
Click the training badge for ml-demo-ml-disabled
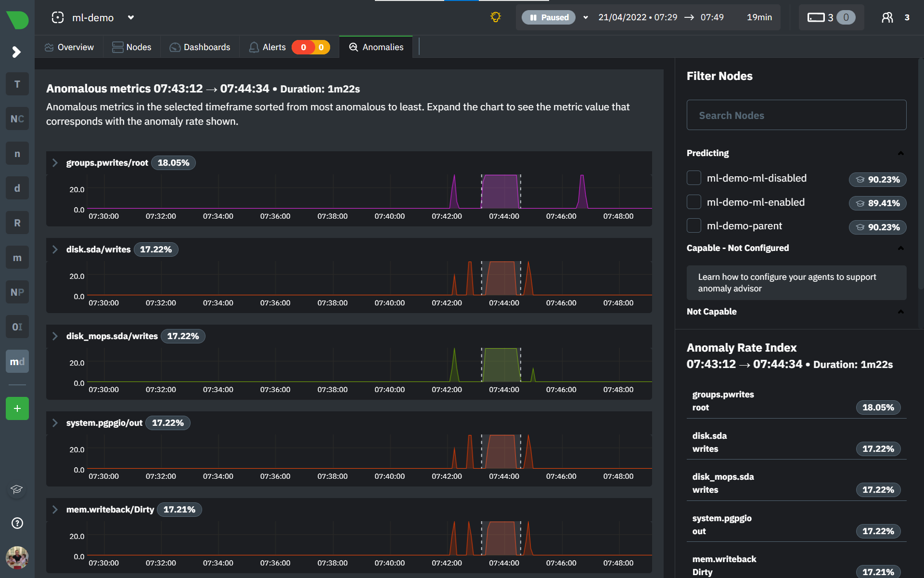[x=878, y=180]
